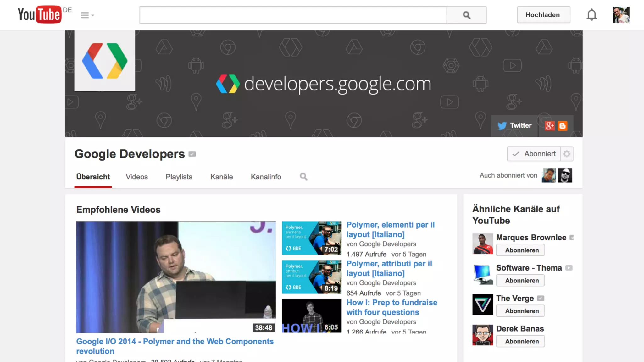Screen dimensions: 644x362
Task: Switch to the Videos tab
Action: tap(136, 177)
